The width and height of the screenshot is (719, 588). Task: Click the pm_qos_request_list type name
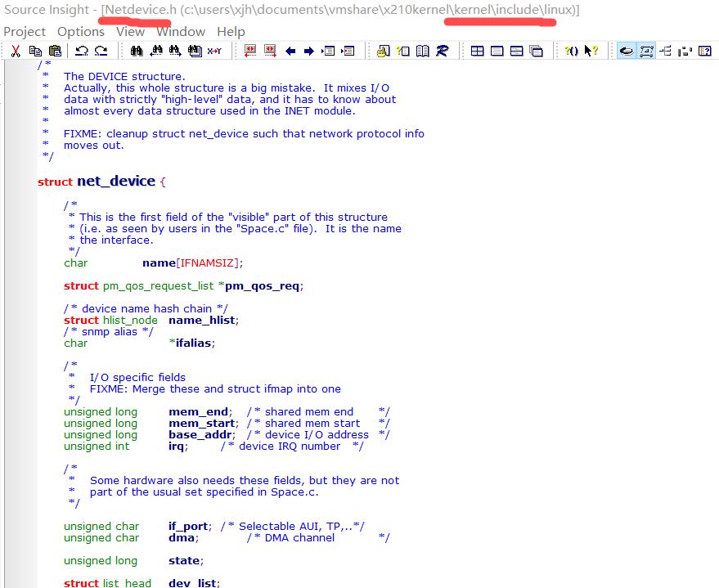[158, 286]
